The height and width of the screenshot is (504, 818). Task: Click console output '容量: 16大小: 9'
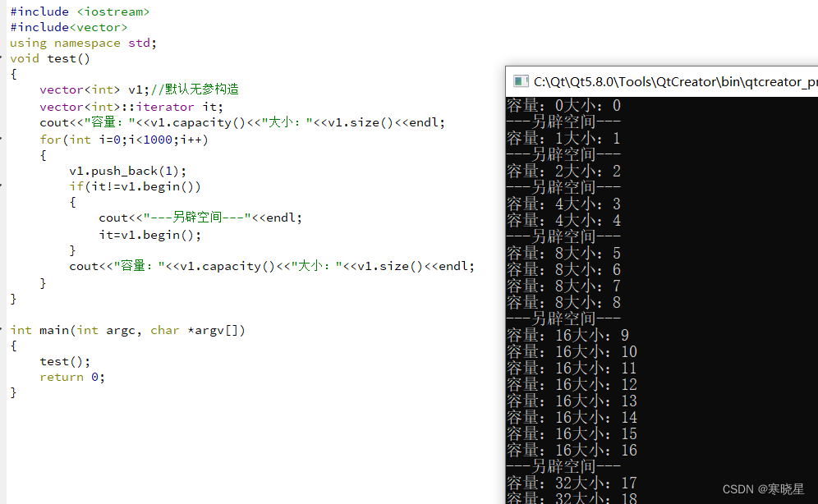click(568, 336)
